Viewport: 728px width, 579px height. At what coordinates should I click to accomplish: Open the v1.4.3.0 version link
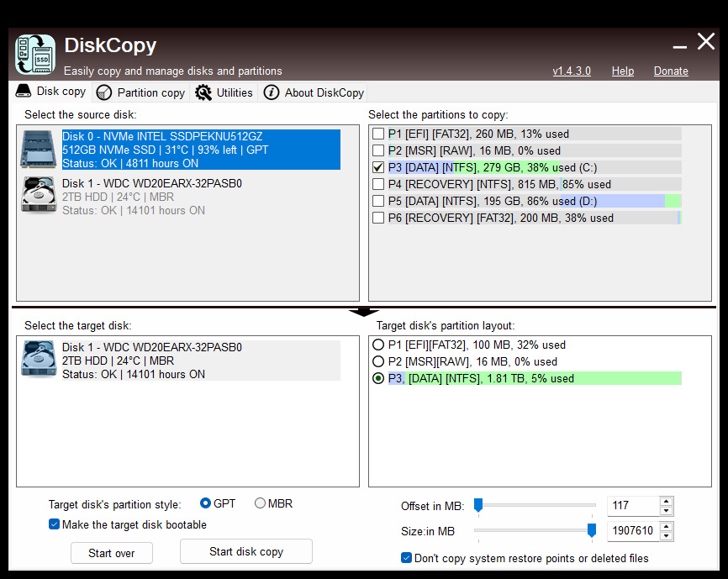tap(572, 71)
